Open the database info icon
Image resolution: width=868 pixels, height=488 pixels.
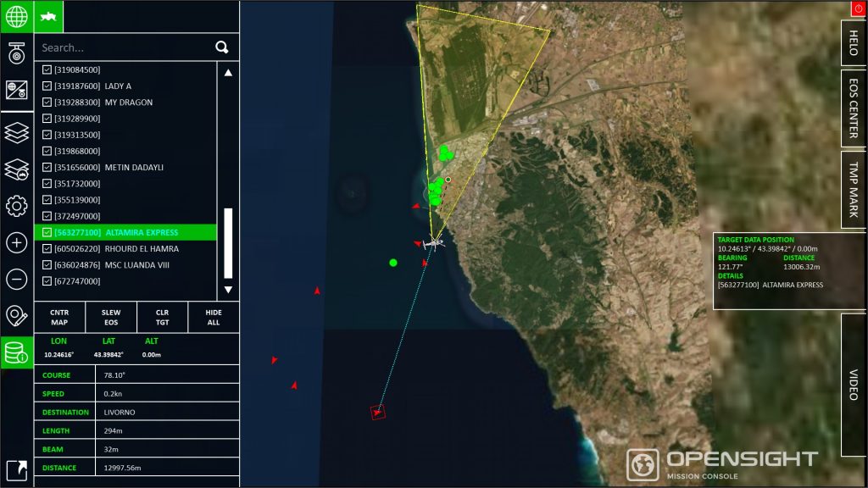(17, 352)
